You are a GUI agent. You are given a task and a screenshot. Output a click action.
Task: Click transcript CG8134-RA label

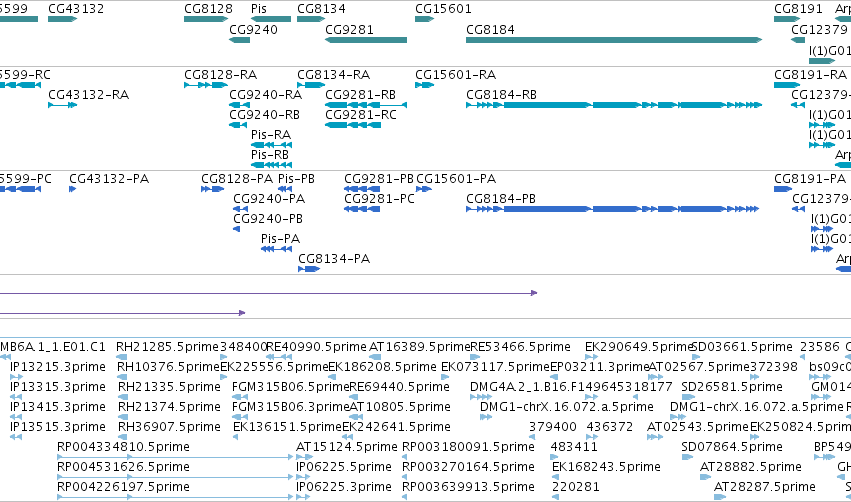333,74
